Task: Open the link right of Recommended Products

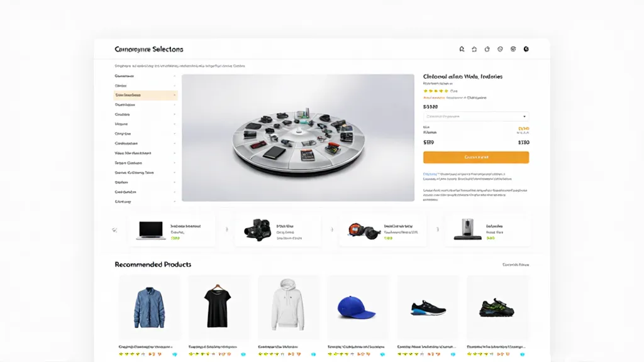Action: 516,265
